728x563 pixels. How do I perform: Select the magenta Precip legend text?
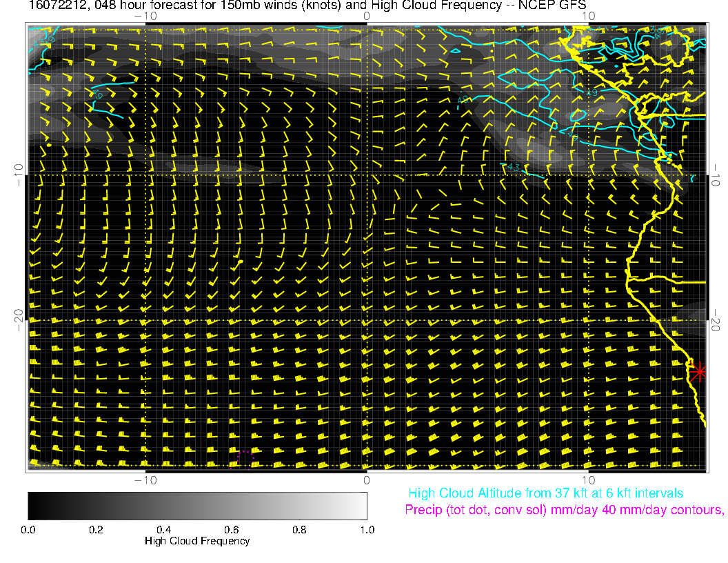point(564,510)
